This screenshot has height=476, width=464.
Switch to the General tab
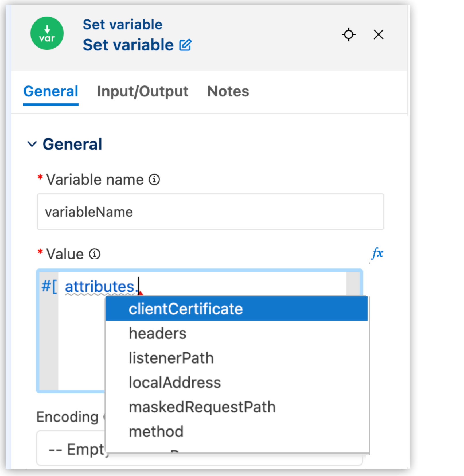tap(51, 91)
